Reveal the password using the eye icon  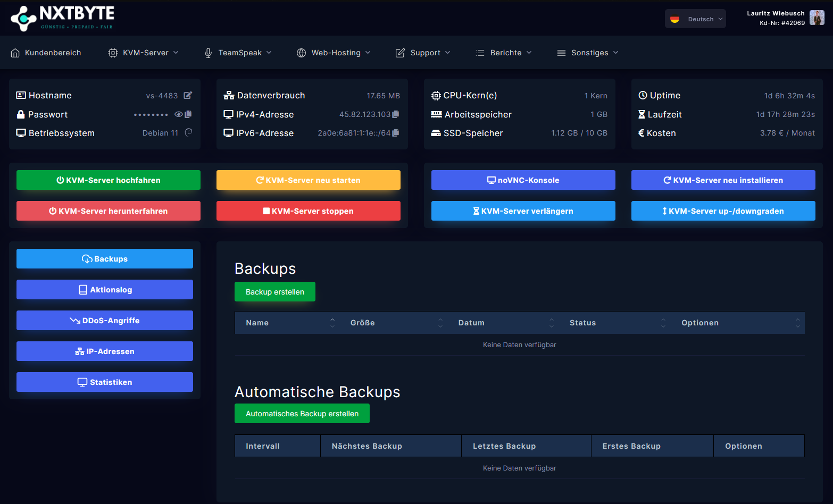click(x=179, y=114)
